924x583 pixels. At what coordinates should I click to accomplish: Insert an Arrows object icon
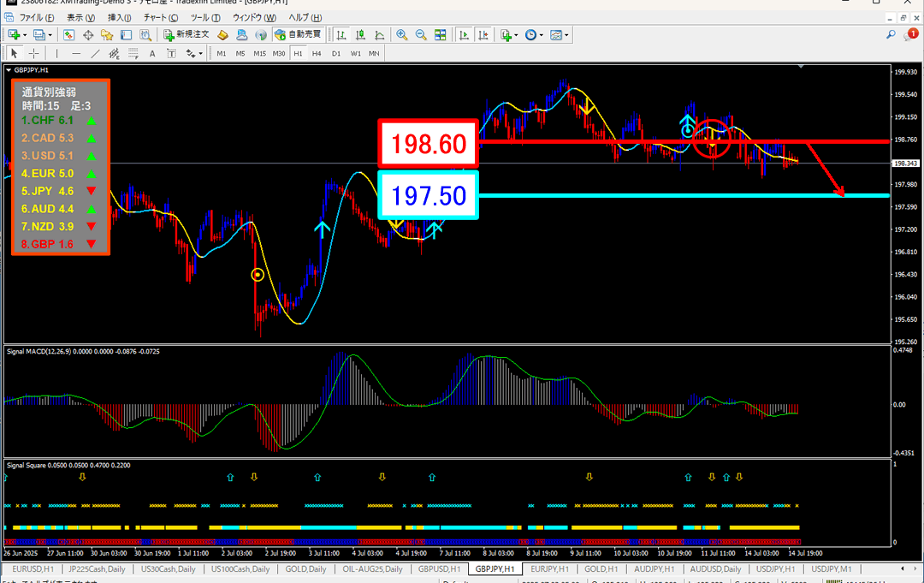190,54
